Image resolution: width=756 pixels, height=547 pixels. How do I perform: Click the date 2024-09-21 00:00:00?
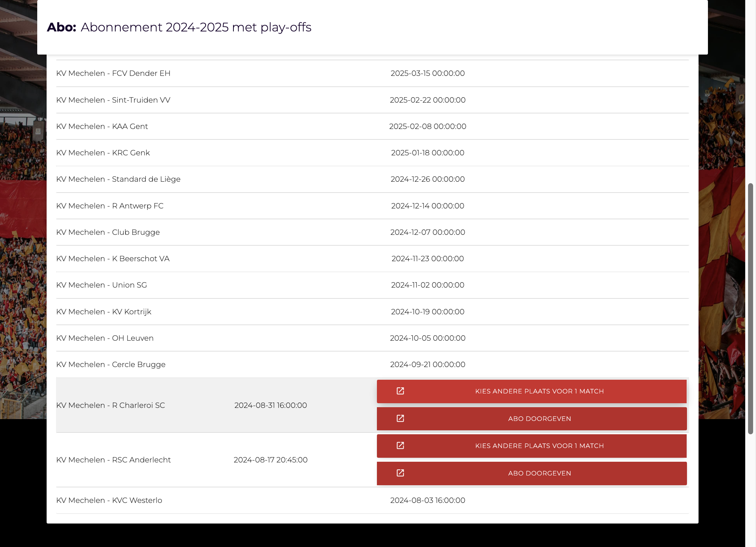pos(428,365)
